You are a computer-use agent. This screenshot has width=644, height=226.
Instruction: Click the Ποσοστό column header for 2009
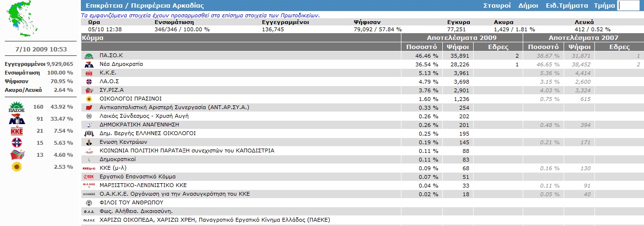[421, 47]
